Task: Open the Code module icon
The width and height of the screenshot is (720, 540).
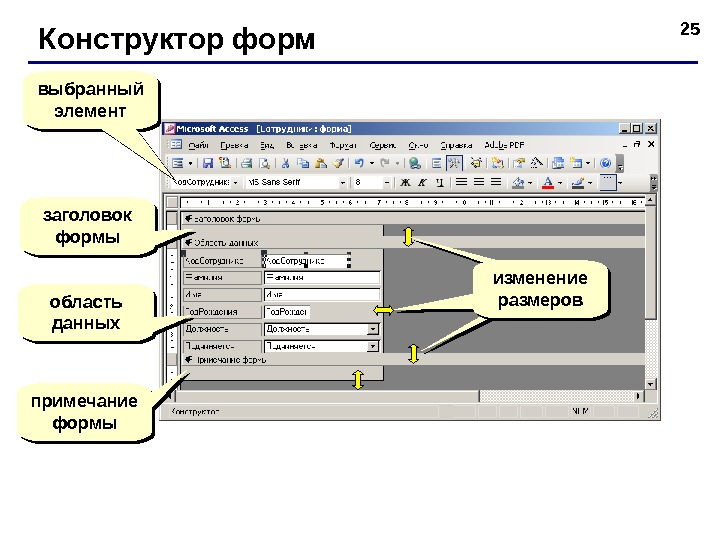Action: click(497, 163)
